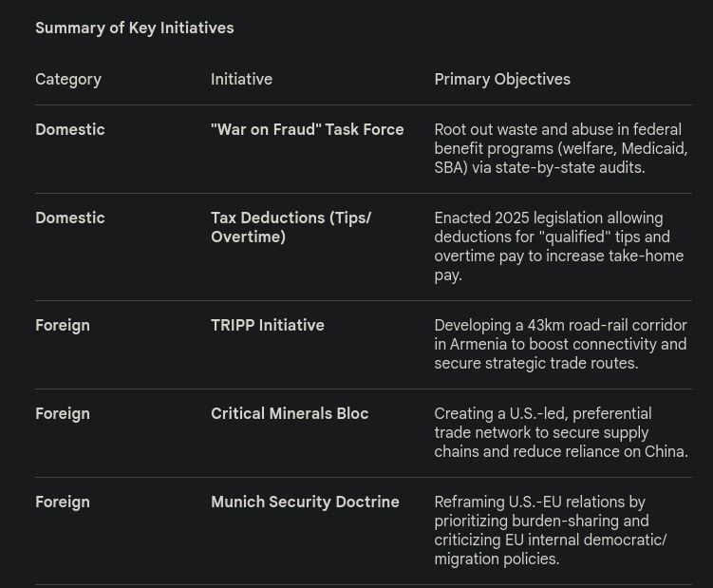713x588 pixels.
Task: Click the Summary of Key Initiatives heading
Action: 135,28
